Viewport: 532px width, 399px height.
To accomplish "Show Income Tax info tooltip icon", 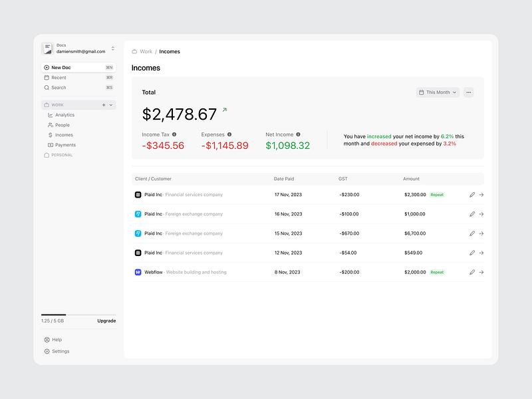I will pyautogui.click(x=174, y=134).
